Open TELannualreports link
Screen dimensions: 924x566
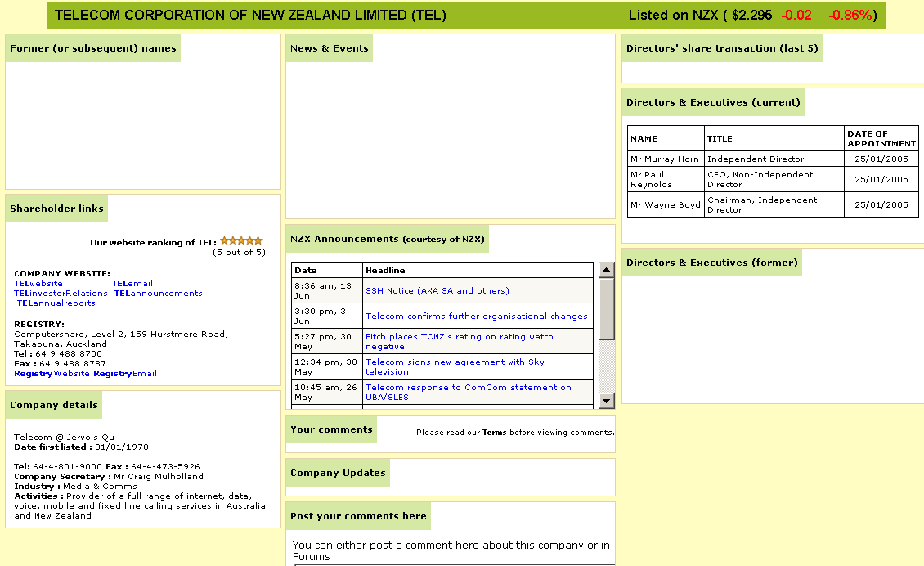56,303
